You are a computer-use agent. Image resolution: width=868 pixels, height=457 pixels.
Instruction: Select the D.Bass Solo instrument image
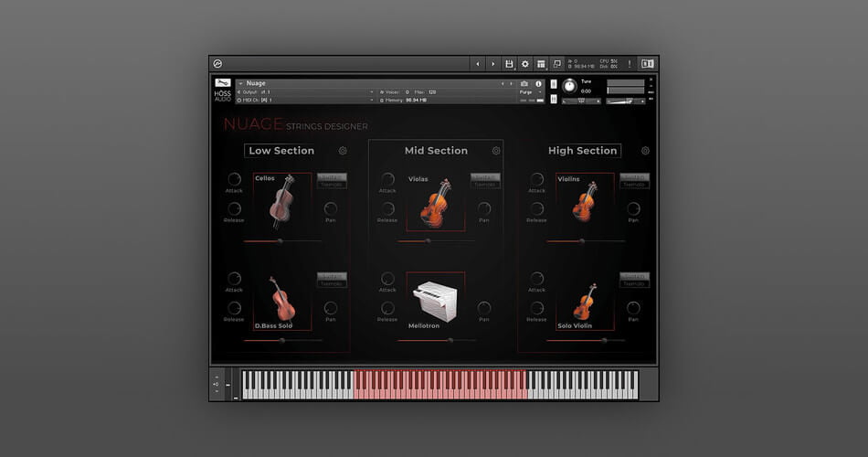(x=282, y=302)
